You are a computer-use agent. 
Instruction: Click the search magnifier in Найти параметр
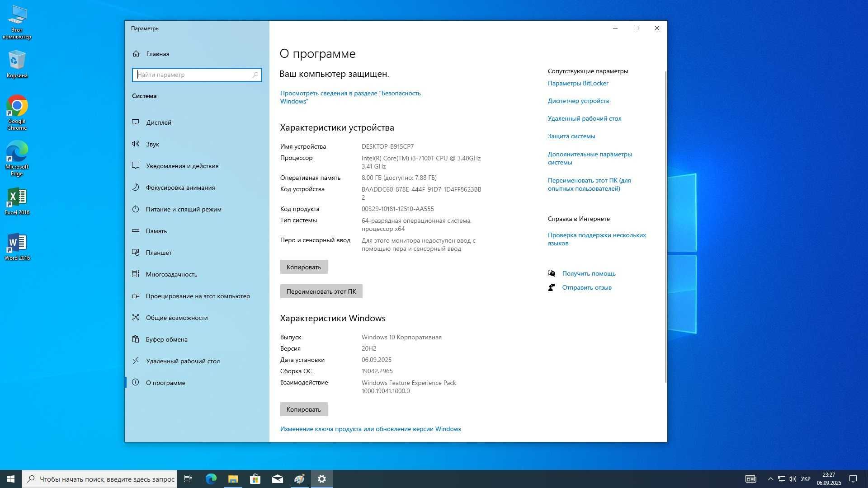pos(255,75)
